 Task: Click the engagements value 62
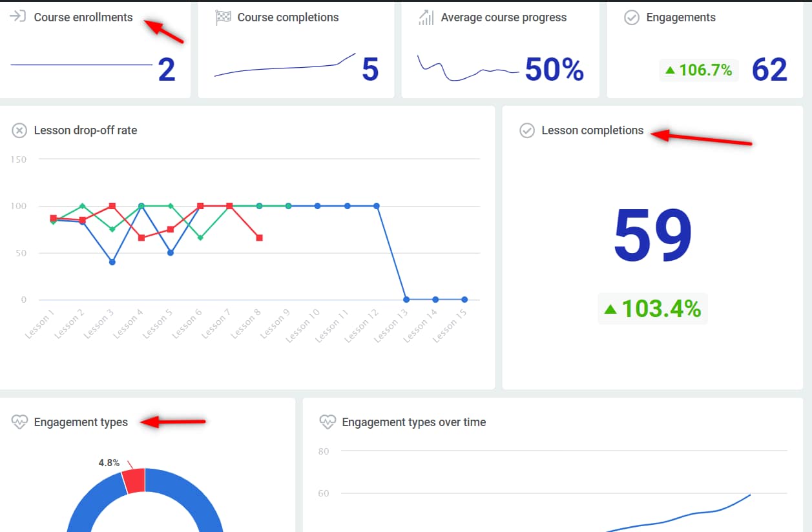(769, 70)
